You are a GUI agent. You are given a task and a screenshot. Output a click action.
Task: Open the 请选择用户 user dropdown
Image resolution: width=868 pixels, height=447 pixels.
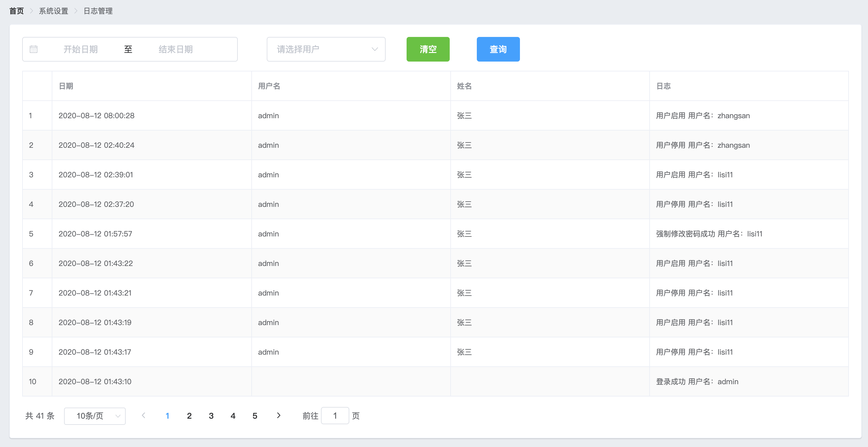[x=326, y=49]
